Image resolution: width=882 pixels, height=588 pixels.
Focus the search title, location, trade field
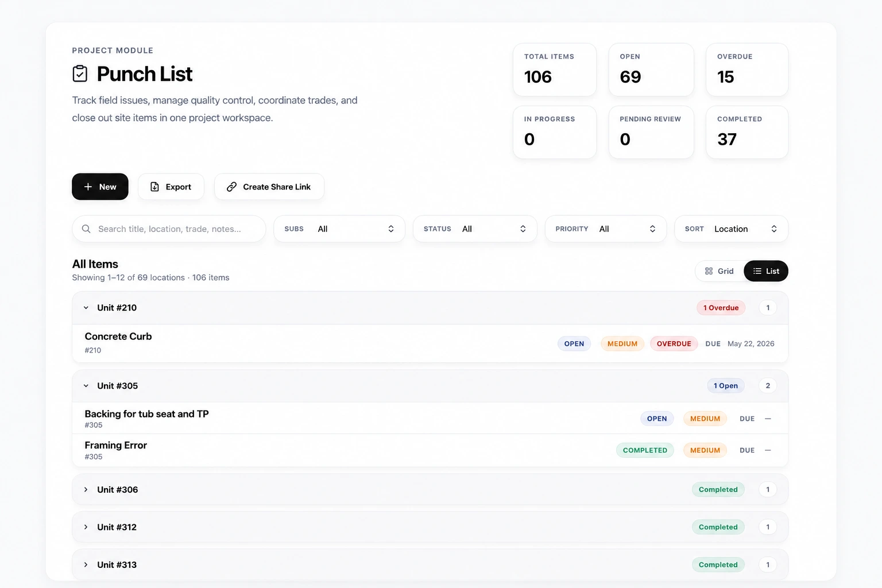pos(169,229)
